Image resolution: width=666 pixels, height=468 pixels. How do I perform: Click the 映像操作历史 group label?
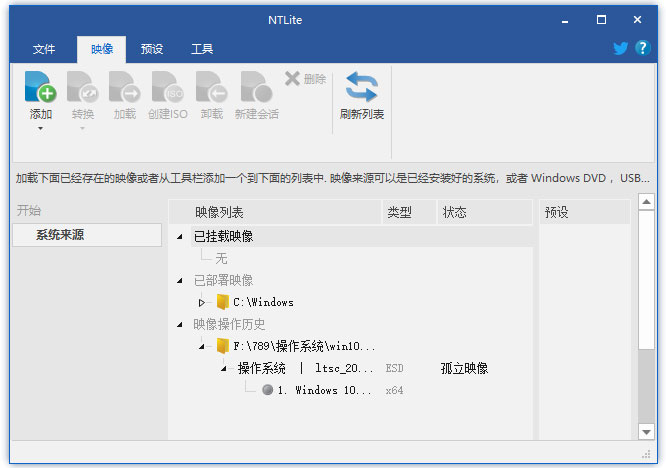229,324
